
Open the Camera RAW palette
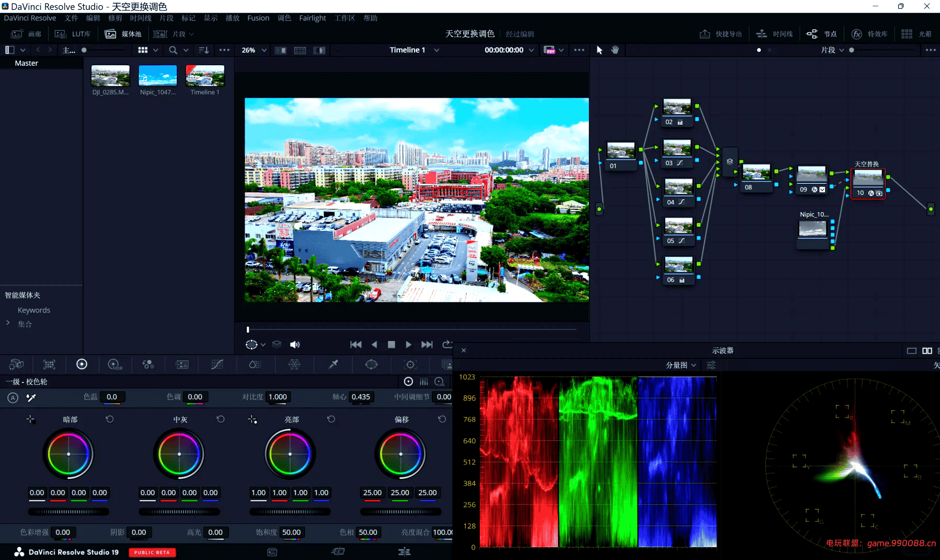pos(16,365)
